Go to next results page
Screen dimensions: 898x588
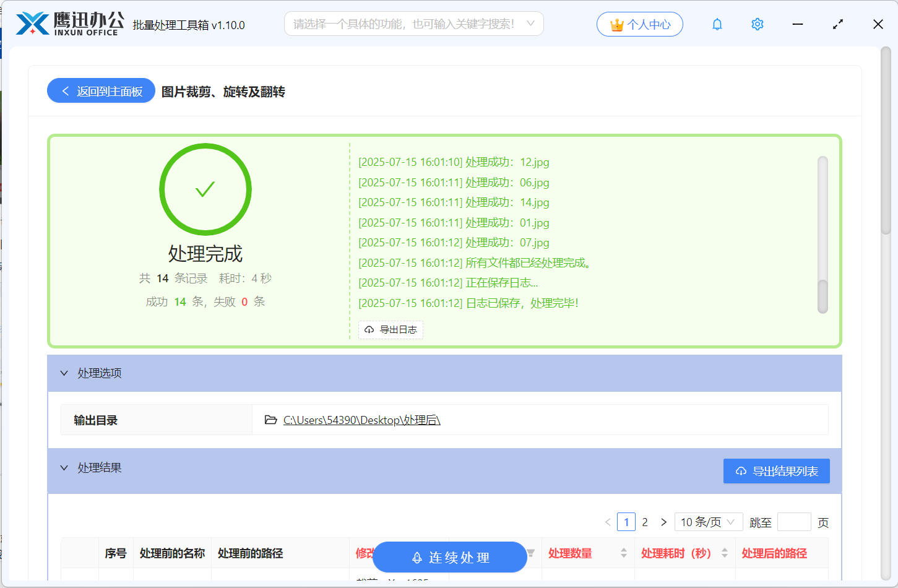pos(663,522)
